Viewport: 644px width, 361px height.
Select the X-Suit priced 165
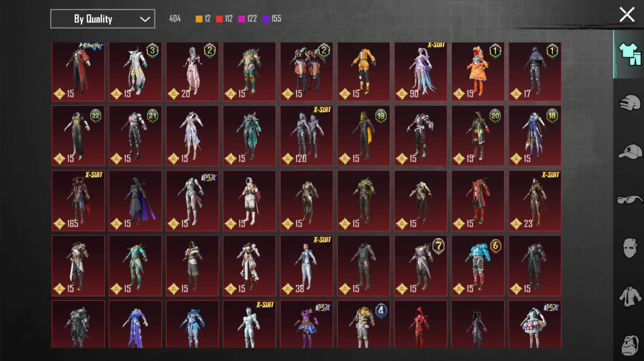pos(78,201)
